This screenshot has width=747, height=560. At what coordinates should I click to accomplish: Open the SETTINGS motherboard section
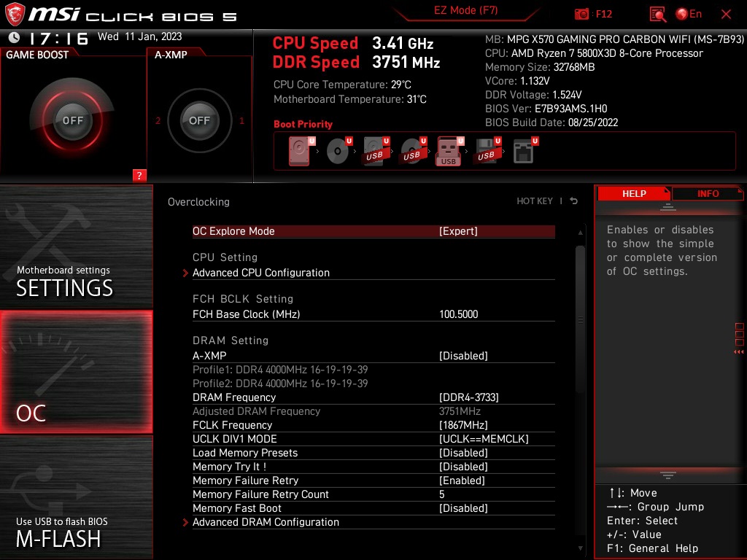(76, 246)
